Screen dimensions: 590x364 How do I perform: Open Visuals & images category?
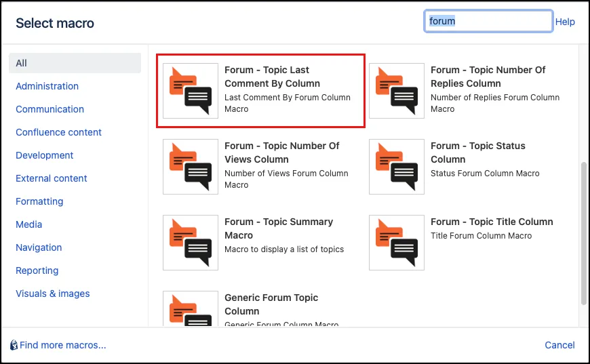[x=53, y=294]
